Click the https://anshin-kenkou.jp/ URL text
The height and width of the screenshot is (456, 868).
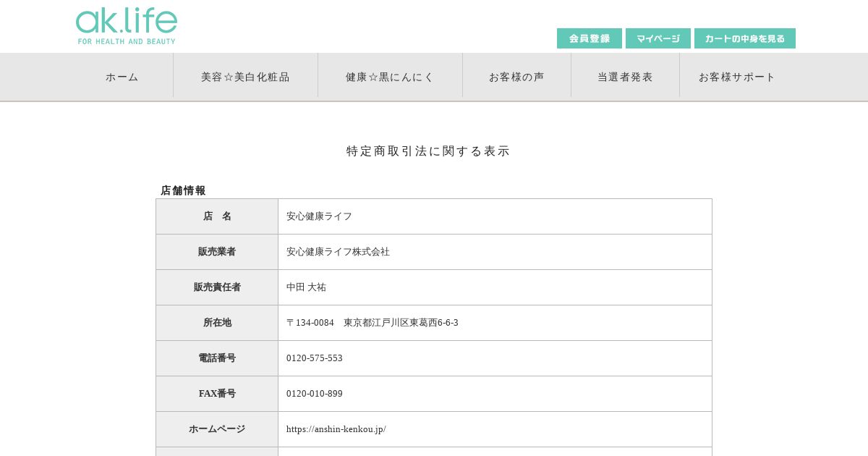coord(336,429)
